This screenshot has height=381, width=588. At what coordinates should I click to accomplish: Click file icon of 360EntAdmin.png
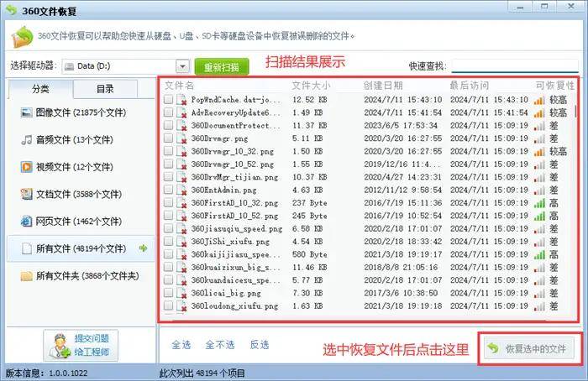point(182,190)
